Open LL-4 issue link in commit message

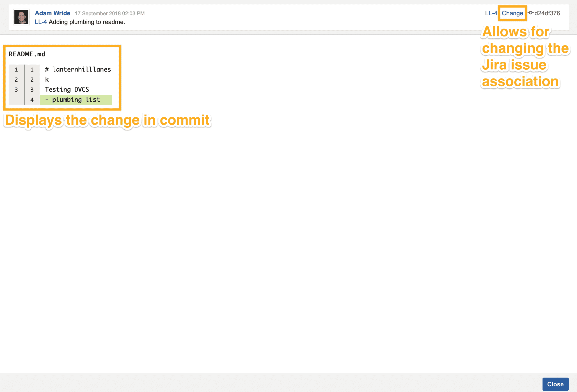41,22
